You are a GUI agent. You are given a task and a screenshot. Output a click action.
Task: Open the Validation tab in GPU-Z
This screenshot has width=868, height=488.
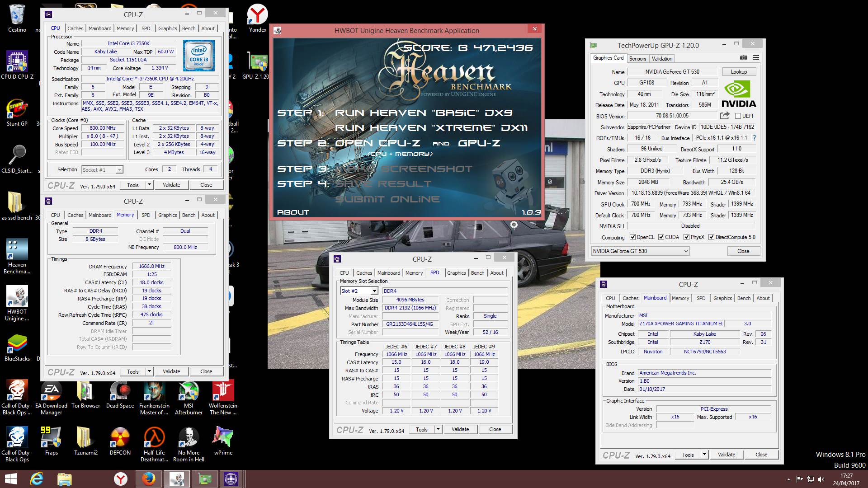click(x=662, y=59)
